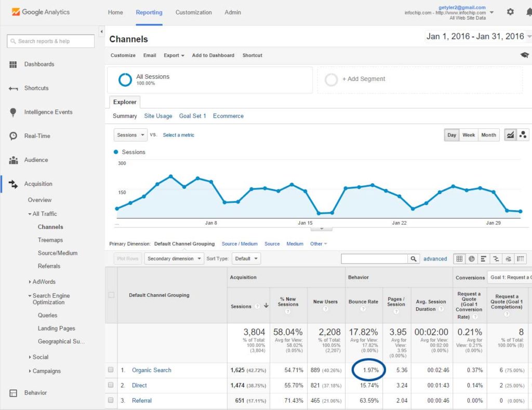The height and width of the screenshot is (410, 532).
Task: Select the Audience sidebar icon
Action: (x=14, y=160)
